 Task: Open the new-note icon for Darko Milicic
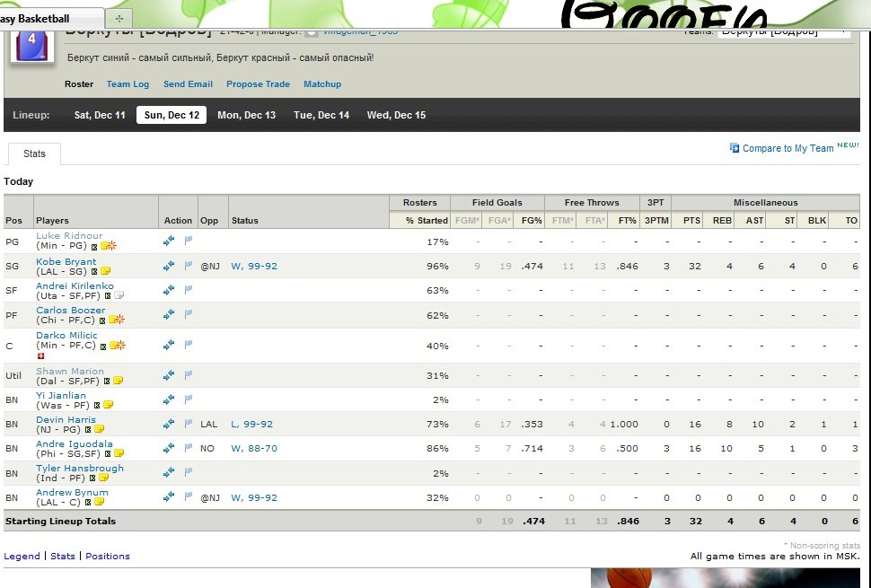pyautogui.click(x=118, y=346)
